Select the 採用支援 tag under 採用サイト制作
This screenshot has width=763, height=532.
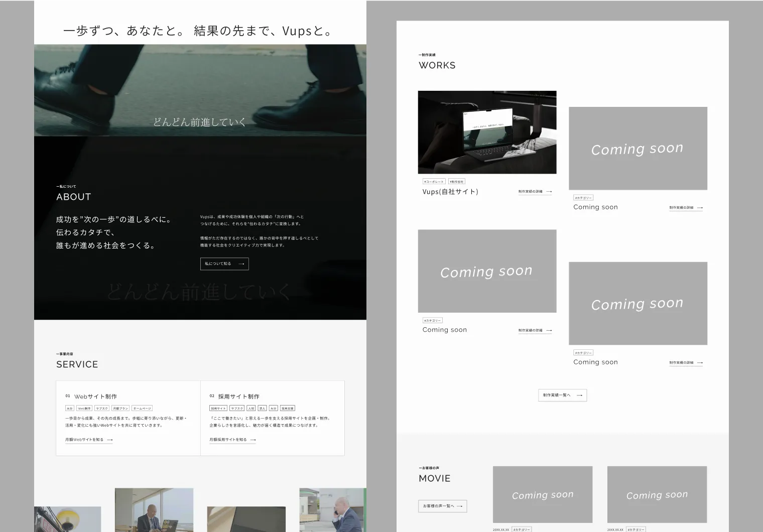click(288, 409)
